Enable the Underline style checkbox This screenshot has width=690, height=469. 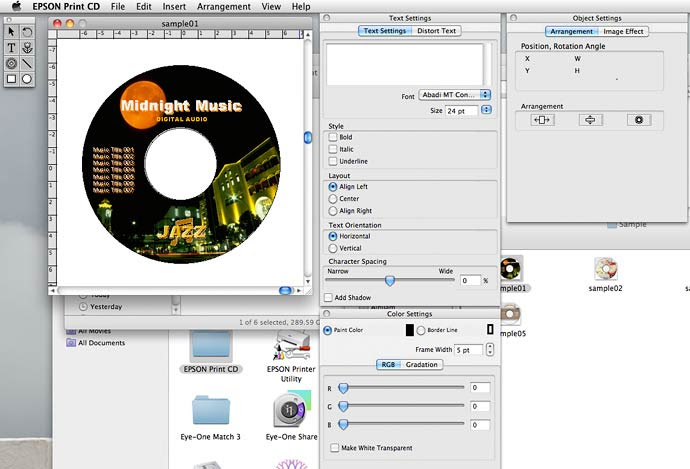click(x=333, y=161)
